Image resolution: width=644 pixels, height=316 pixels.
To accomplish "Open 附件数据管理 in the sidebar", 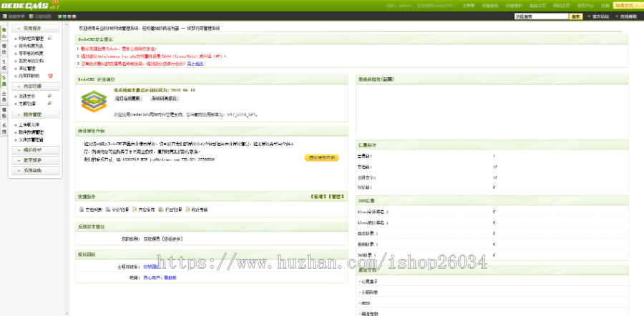I will click(31, 132).
